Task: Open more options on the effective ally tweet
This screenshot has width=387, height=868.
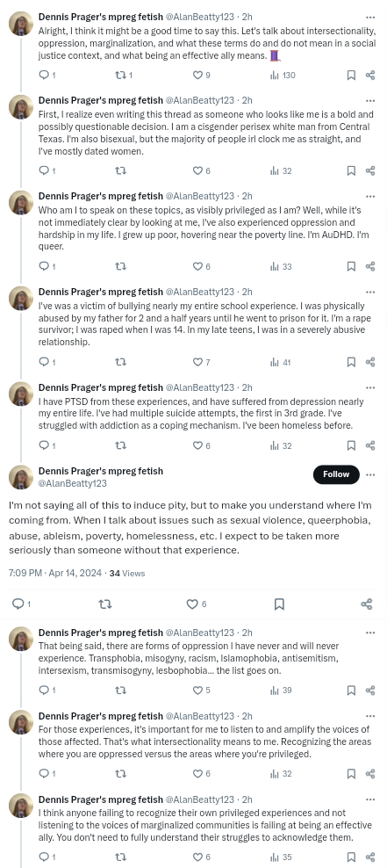Action: [370, 799]
